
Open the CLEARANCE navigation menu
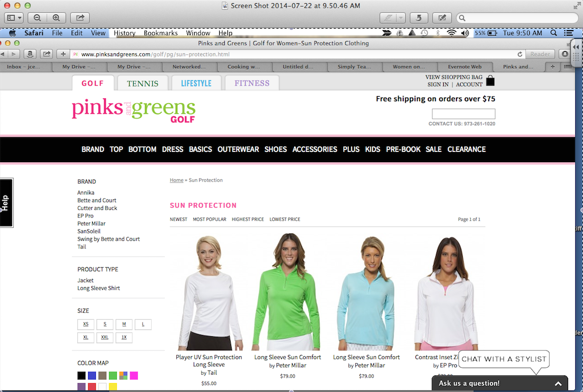click(466, 149)
